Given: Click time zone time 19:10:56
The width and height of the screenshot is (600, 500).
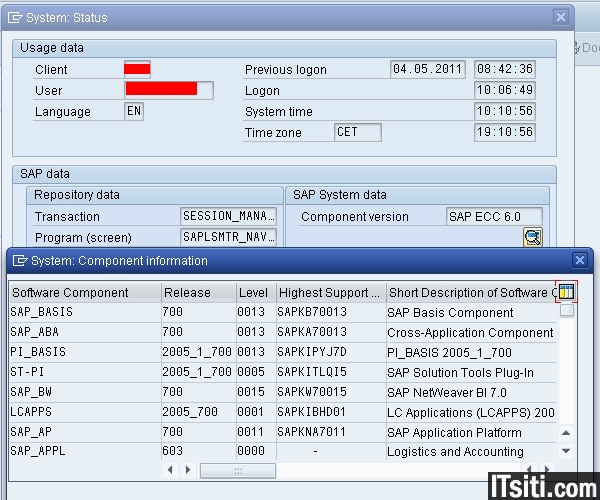Looking at the screenshot, I should pos(505,132).
